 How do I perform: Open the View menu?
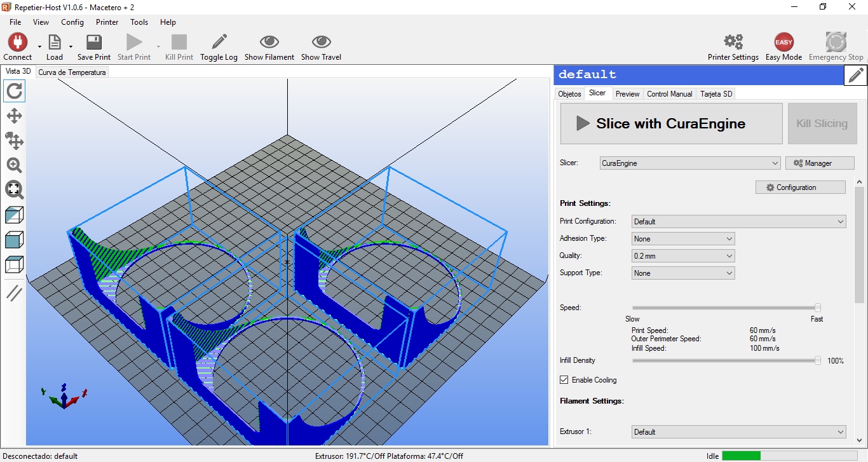[x=41, y=22]
